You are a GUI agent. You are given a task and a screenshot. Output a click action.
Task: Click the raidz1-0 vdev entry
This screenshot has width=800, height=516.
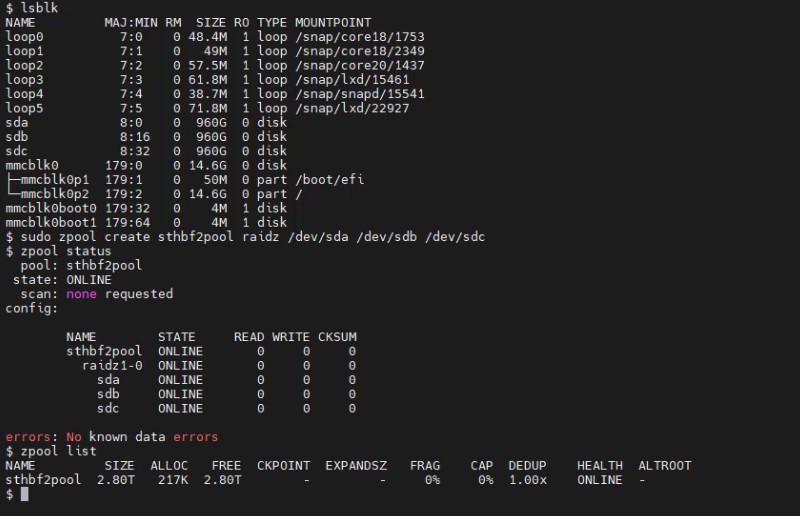pos(112,366)
